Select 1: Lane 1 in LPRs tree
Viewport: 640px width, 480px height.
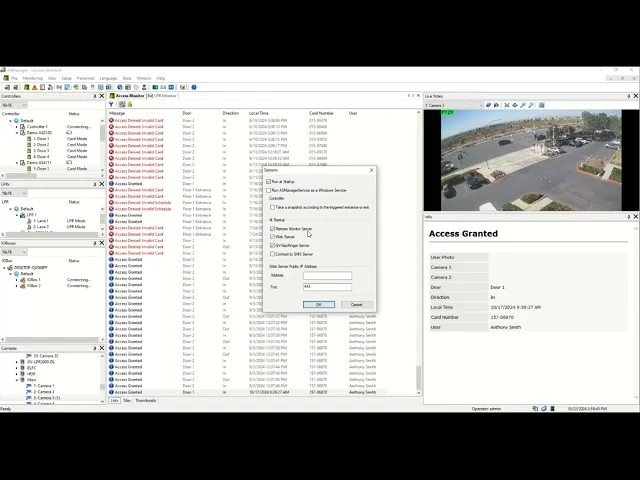40,221
